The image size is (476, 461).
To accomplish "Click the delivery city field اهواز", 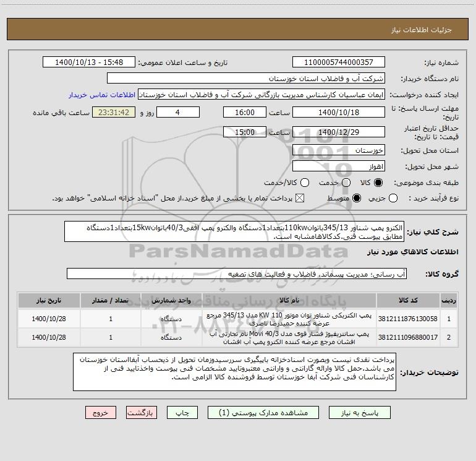I will click(x=339, y=166).
